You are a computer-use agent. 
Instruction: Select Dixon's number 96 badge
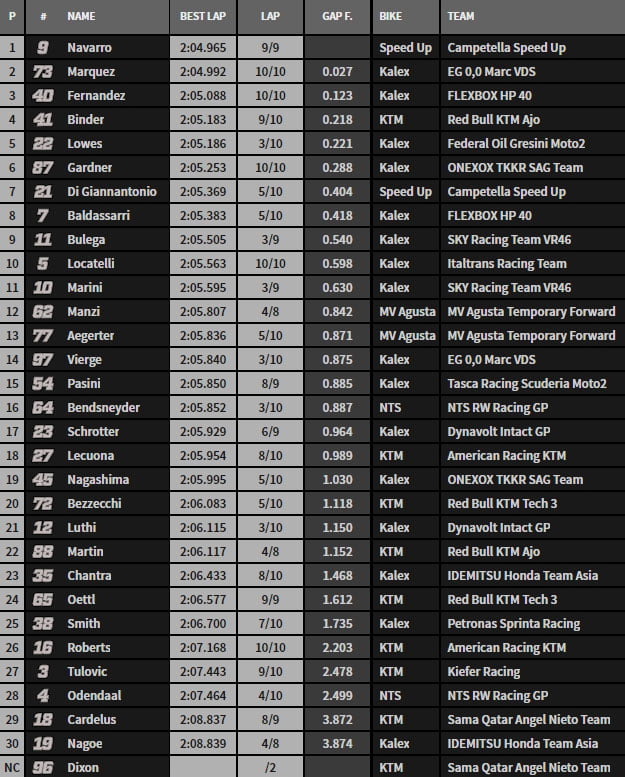tap(43, 767)
